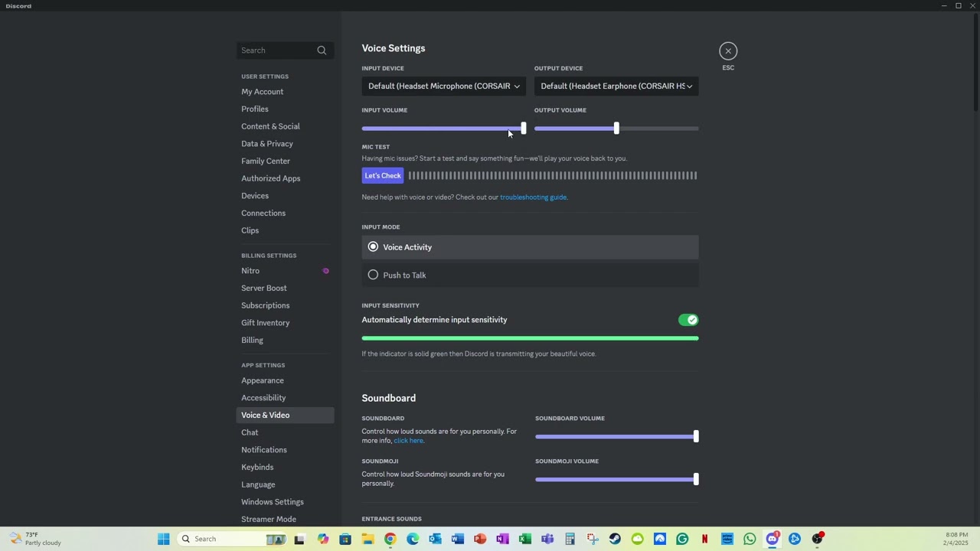Open the troubleshooting guide link
Image resolution: width=980 pixels, height=551 pixels.
(534, 197)
